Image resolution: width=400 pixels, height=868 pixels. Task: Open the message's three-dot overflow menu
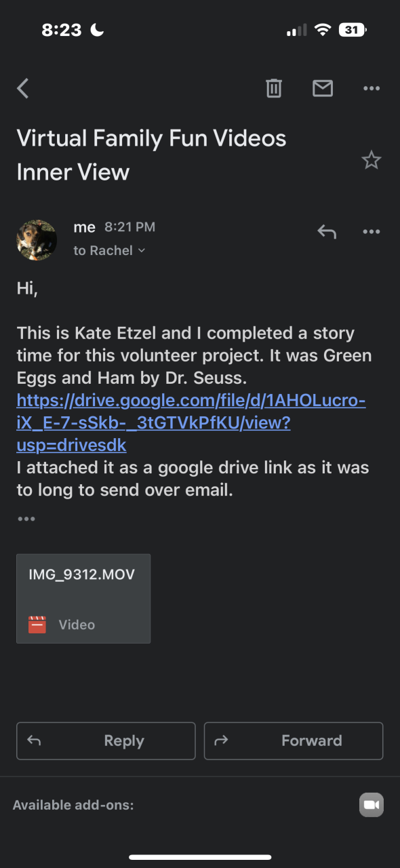click(x=372, y=232)
